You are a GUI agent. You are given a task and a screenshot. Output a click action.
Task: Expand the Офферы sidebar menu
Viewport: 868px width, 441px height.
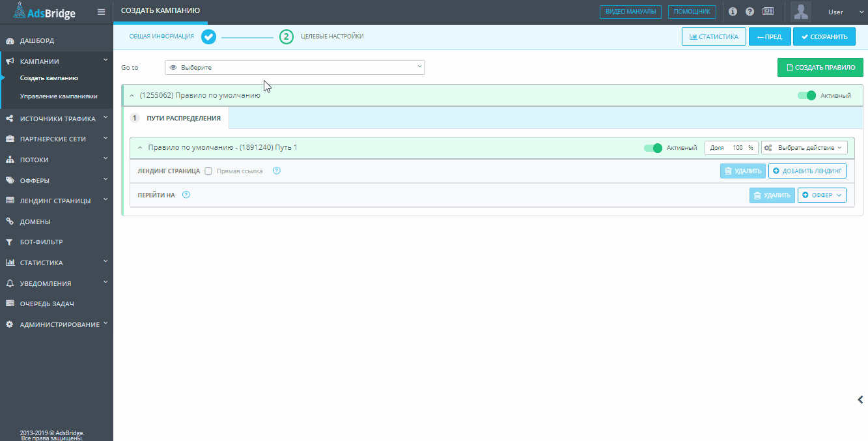click(x=105, y=180)
